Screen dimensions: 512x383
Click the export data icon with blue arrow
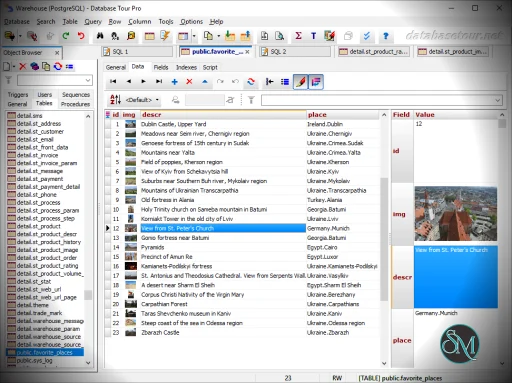245,36
